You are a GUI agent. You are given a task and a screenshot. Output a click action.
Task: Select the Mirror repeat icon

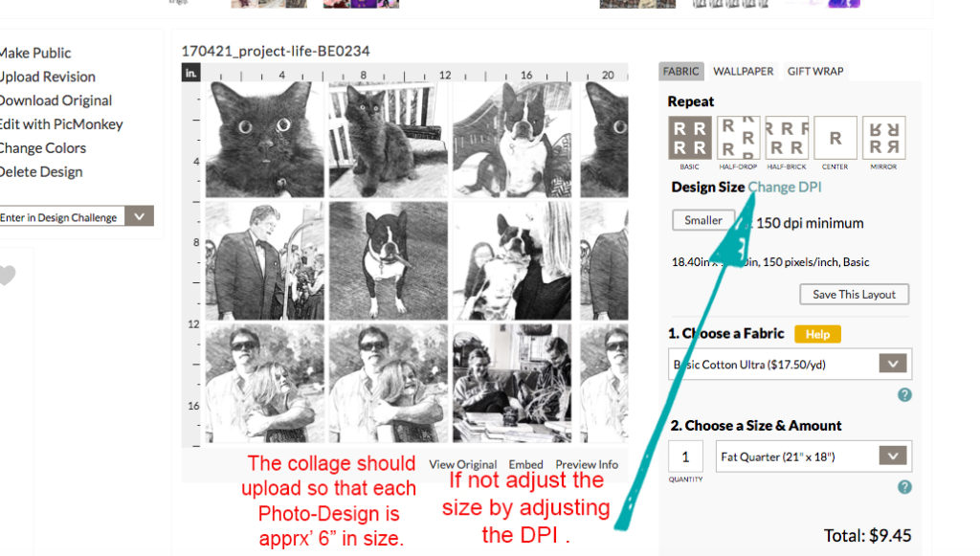[883, 138]
